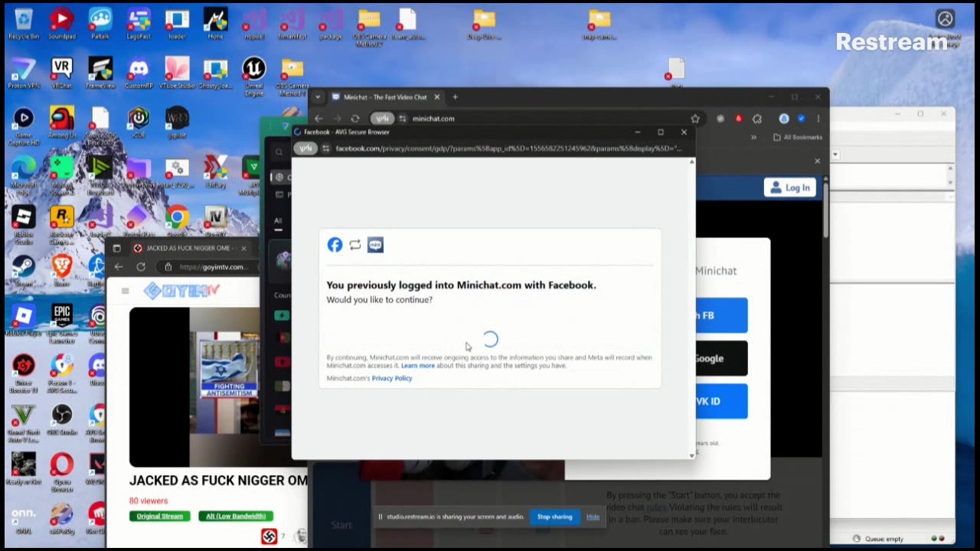The height and width of the screenshot is (551, 980).
Task: Open the profile avatar in Minichat browser toolbar
Action: click(x=784, y=119)
